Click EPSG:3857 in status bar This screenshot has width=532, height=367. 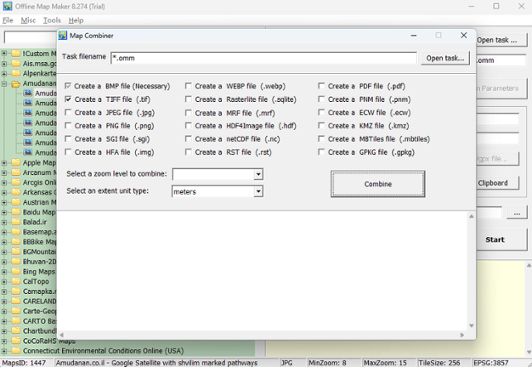coord(490,363)
